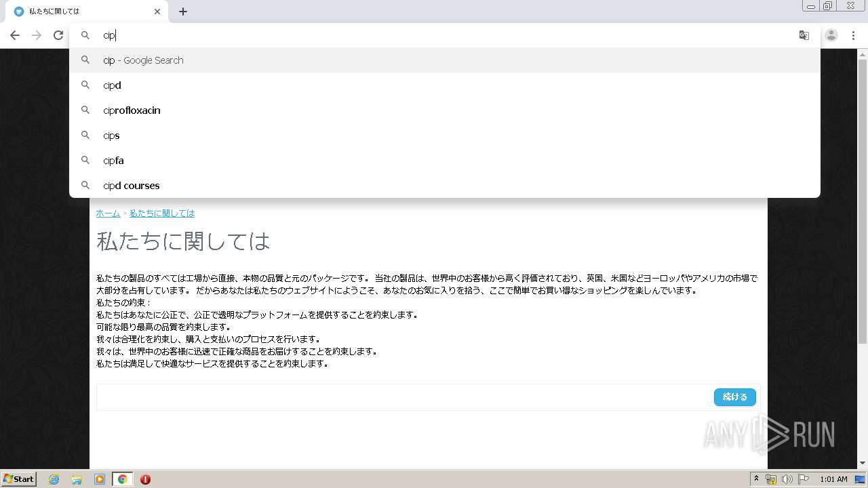Open the Google Translate page icon
This screenshot has width=868, height=488.
(x=804, y=35)
